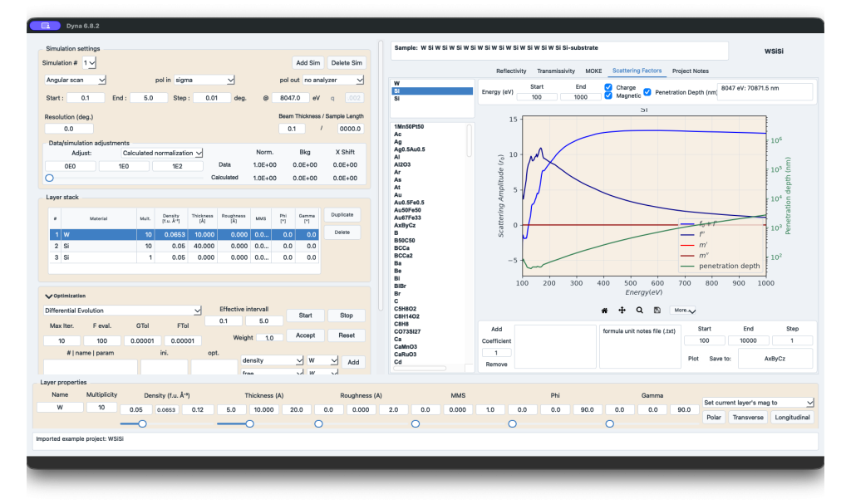The height and width of the screenshot is (504, 851).
Task: Open the More dropdown under the plot
Action: click(x=683, y=311)
